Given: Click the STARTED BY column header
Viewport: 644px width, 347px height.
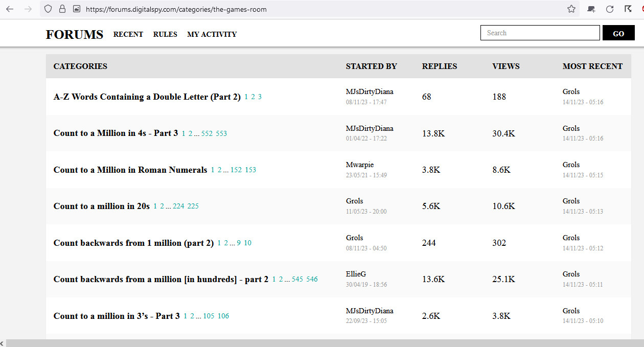Looking at the screenshot, I should tap(372, 66).
